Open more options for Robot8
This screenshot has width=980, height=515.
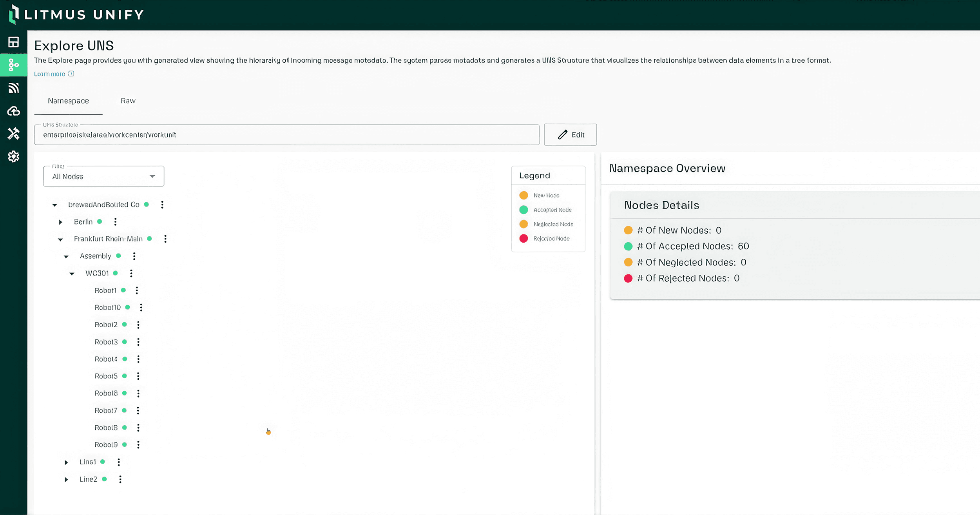[138, 428]
